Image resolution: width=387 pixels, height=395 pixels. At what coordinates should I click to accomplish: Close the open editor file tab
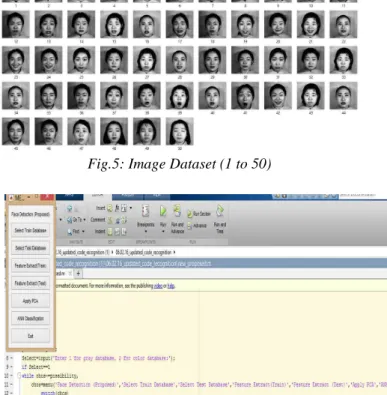tap(70, 274)
